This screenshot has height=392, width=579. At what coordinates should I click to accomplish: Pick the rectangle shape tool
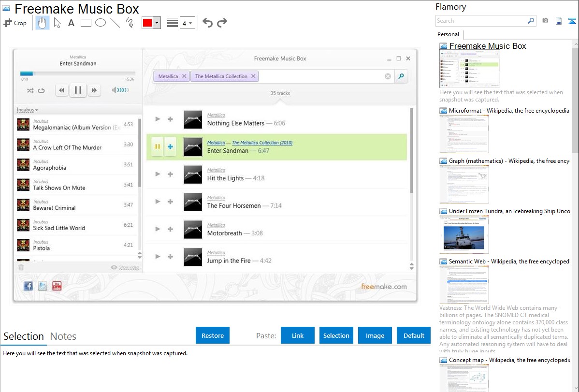pyautogui.click(x=86, y=23)
